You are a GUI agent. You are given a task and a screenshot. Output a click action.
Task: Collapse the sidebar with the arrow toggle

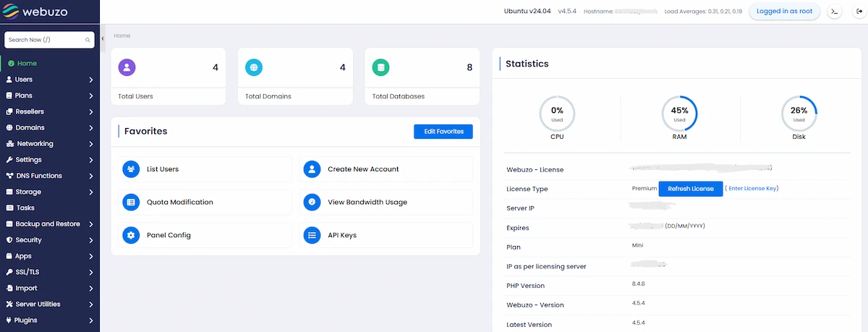[x=103, y=38]
